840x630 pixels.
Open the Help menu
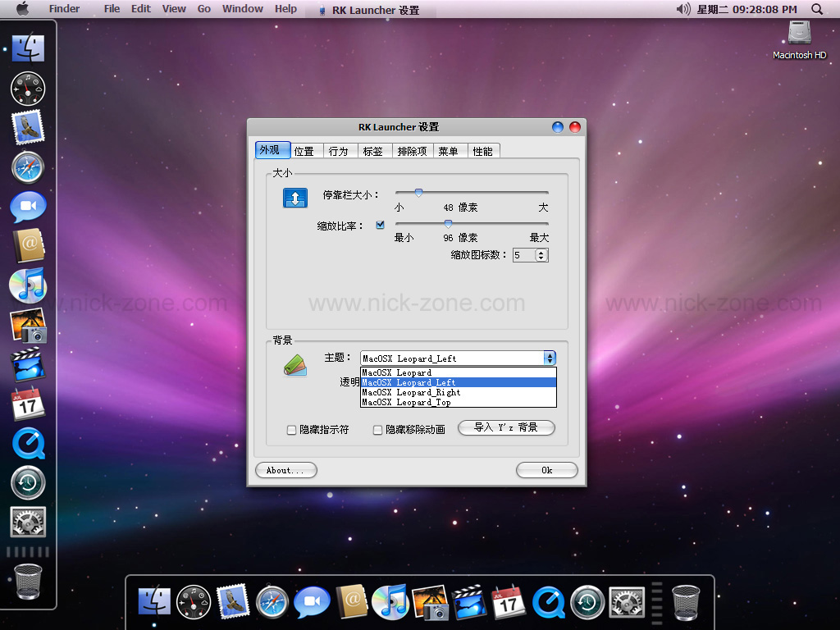tap(285, 9)
